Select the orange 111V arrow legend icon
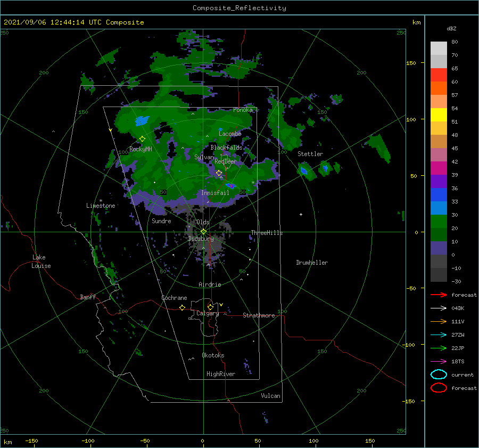 coord(439,321)
